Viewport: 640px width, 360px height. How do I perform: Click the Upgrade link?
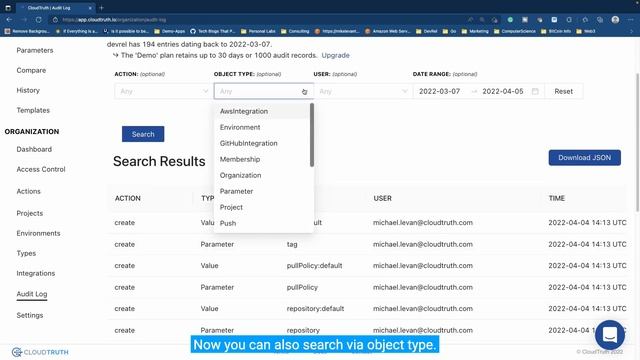point(336,55)
